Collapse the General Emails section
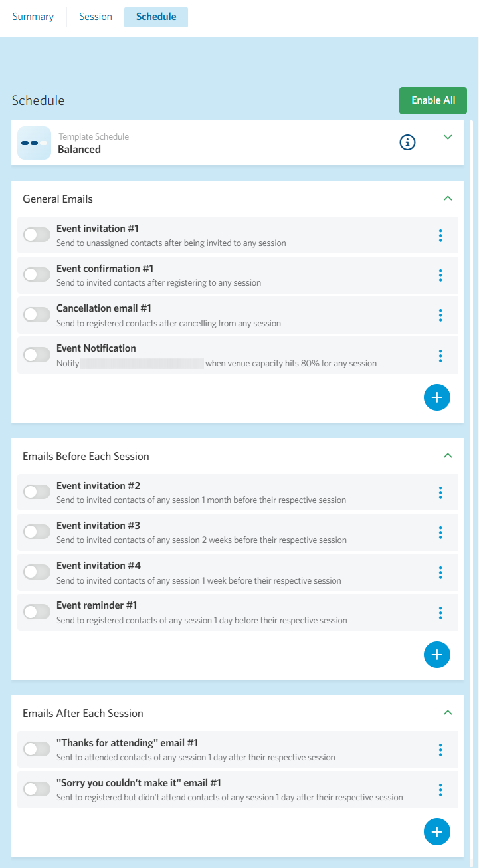This screenshot has height=868, width=479. [x=448, y=198]
